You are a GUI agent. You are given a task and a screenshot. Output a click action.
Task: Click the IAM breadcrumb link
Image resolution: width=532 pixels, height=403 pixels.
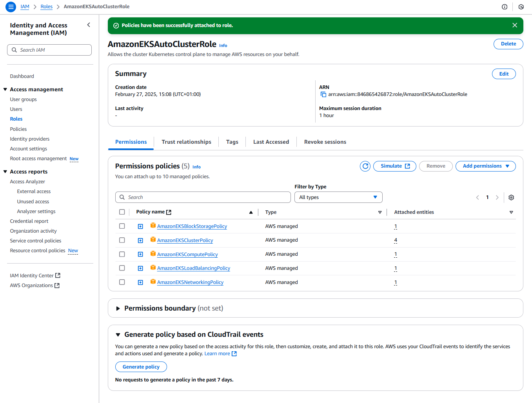25,7
